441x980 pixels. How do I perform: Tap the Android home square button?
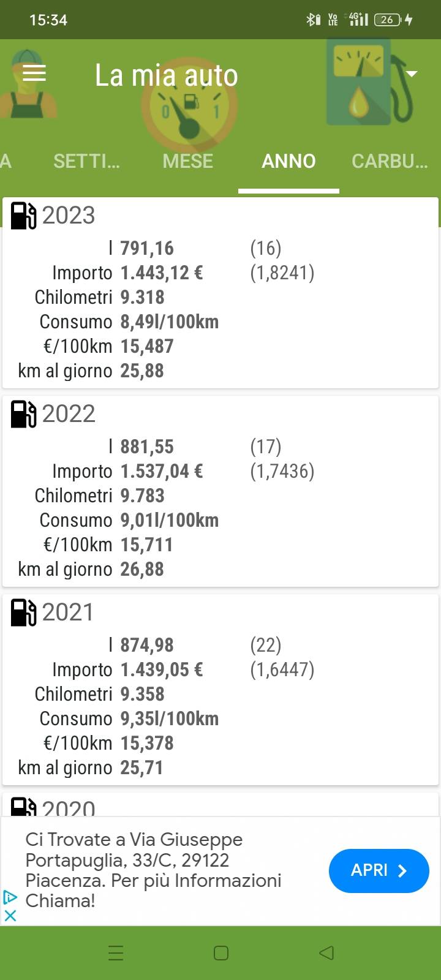[221, 952]
